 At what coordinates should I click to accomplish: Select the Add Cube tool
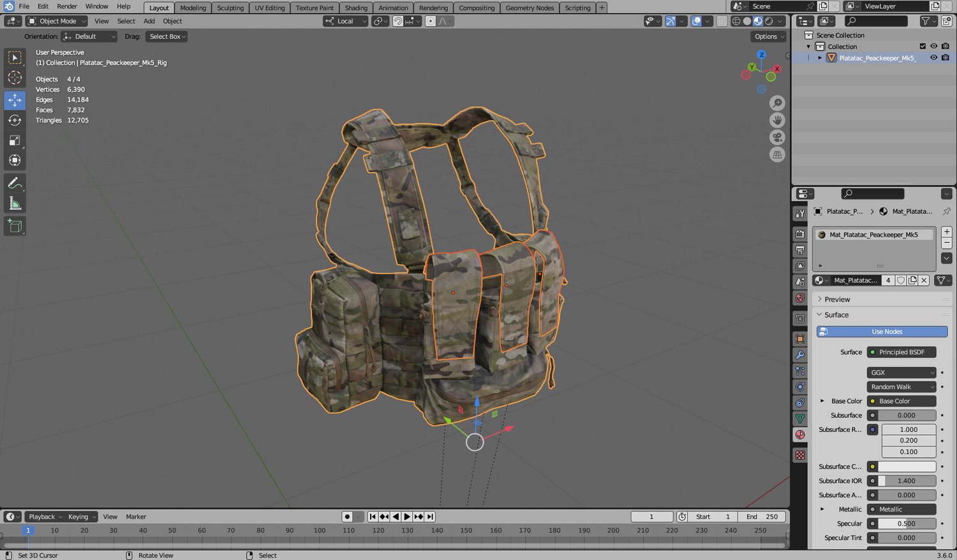click(15, 226)
